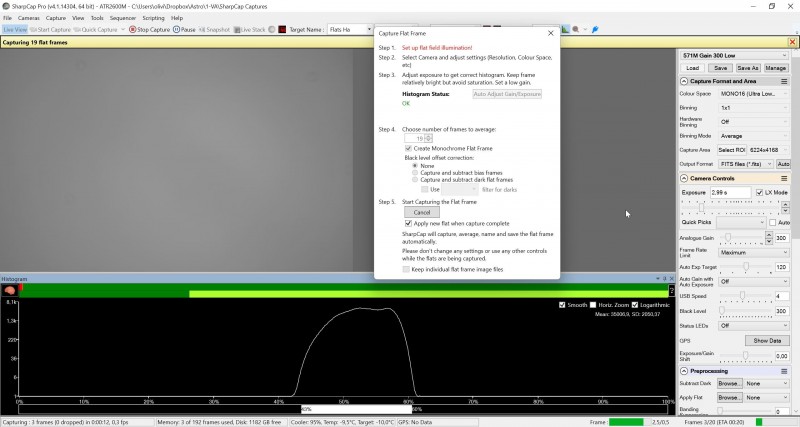The image size is (800, 427).
Task: Open the Binning Mode dropdown
Action: (754, 136)
